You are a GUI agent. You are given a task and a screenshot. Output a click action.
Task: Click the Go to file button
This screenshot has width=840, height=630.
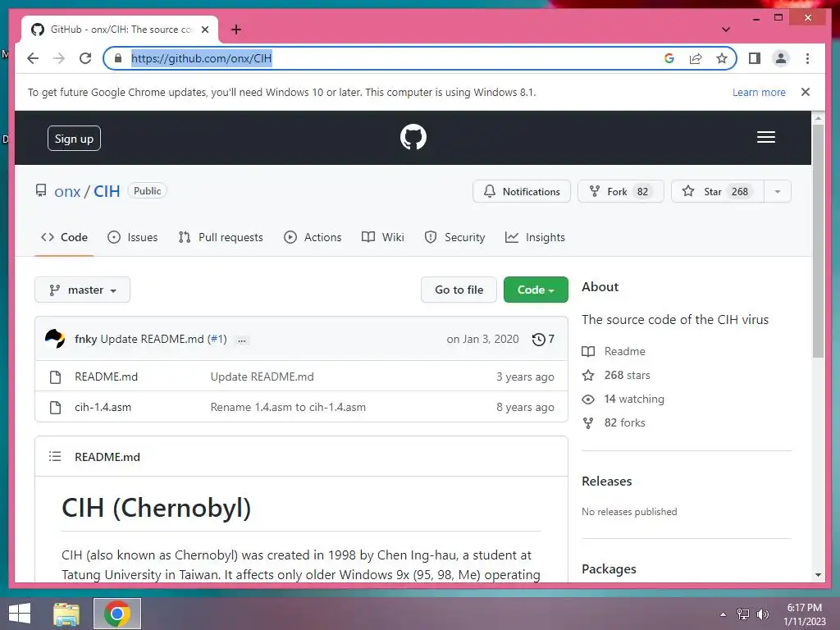pos(459,290)
